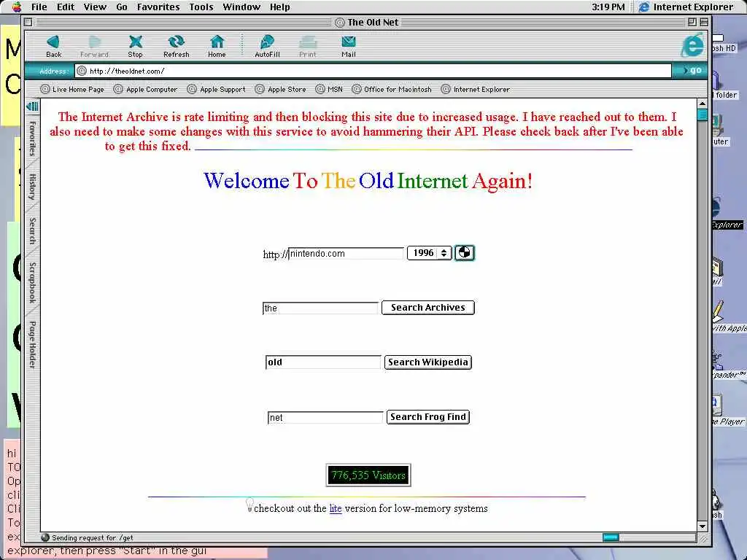Open the Favorites menu
This screenshot has height=560, width=747.
point(158,7)
